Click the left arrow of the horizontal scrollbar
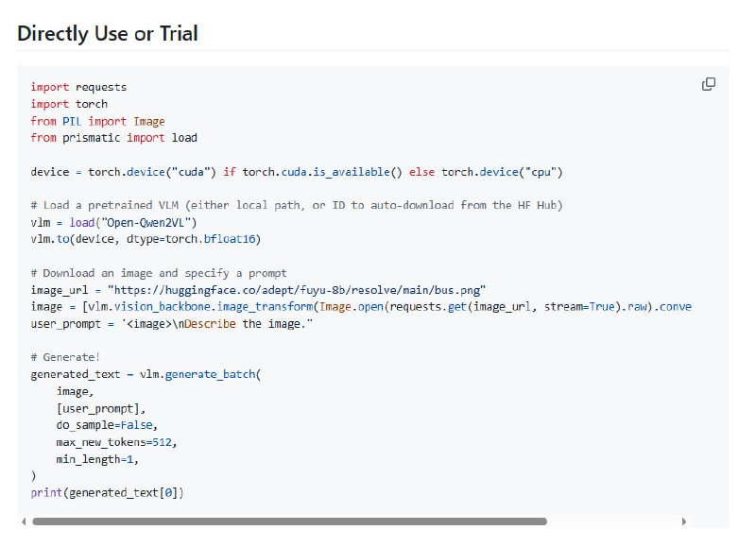Image resolution: width=756 pixels, height=547 pixels. [23, 521]
